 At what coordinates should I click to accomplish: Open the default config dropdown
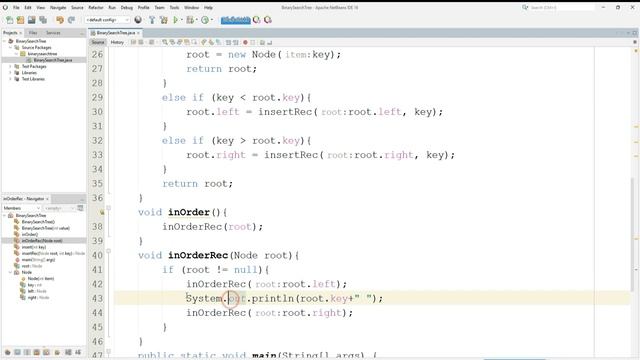107,20
